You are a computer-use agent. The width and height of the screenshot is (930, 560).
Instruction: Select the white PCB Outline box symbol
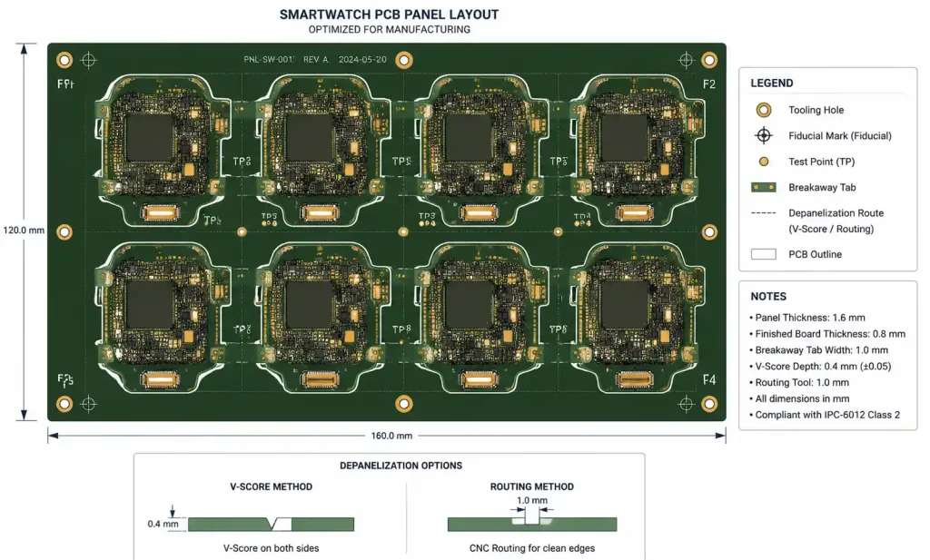click(763, 254)
